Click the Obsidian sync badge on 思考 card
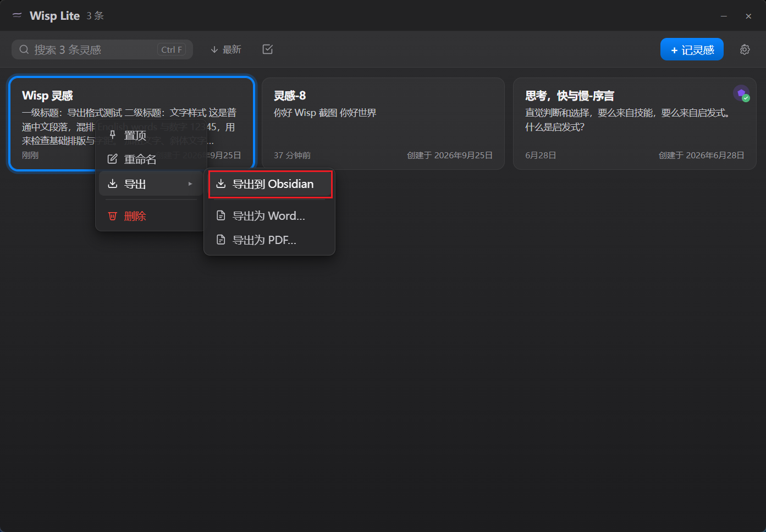 click(741, 93)
